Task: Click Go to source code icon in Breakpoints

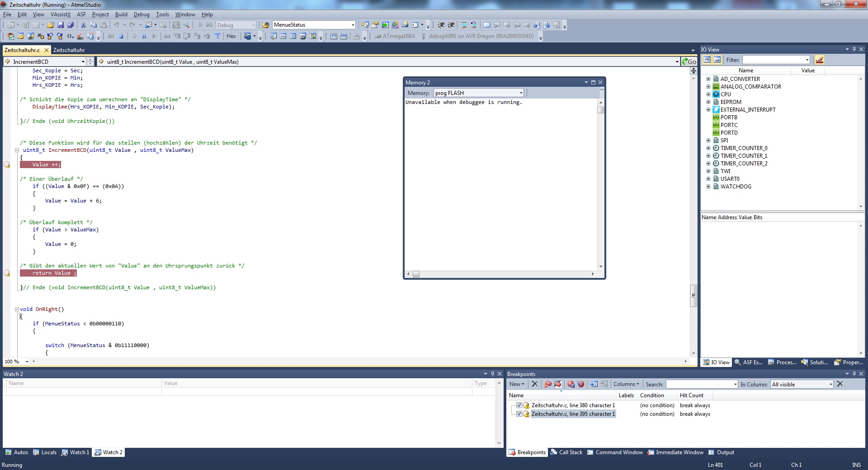Action: 594,384
